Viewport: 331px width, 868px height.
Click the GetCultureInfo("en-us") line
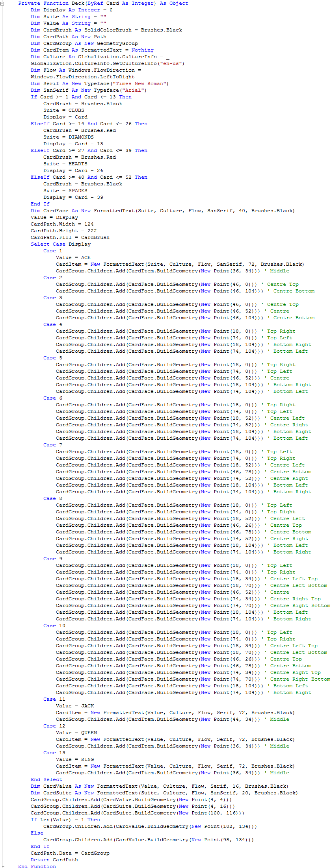108,63
